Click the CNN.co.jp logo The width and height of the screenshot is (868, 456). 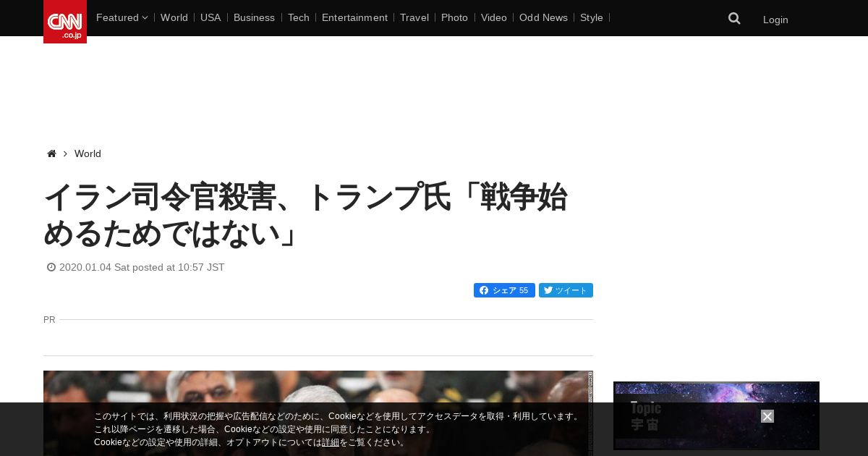coord(65,22)
